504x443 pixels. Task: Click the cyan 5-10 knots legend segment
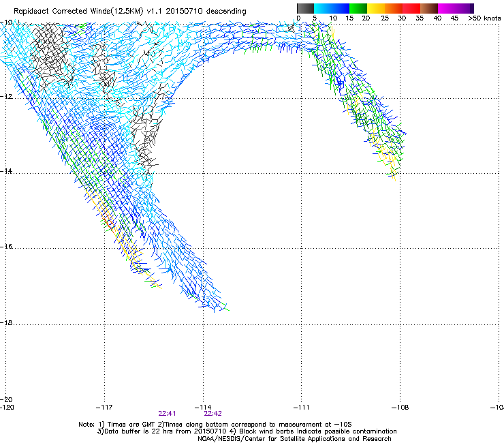pos(323,8)
